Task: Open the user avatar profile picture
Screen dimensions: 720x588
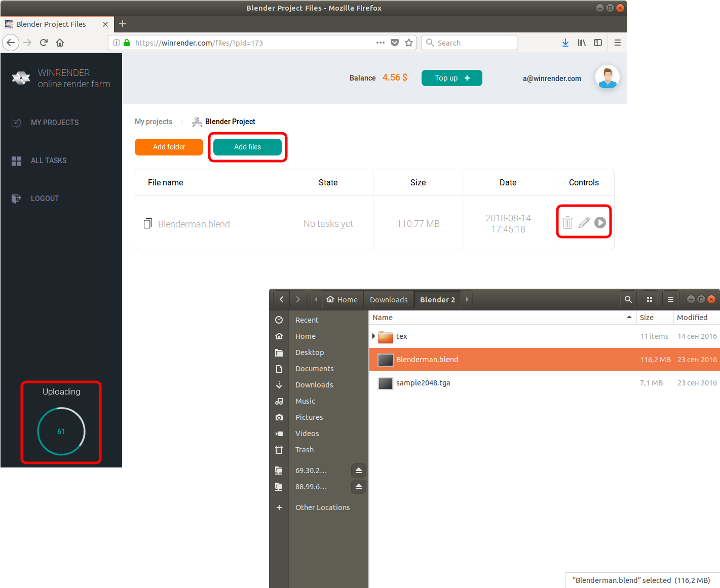Action: (x=608, y=78)
